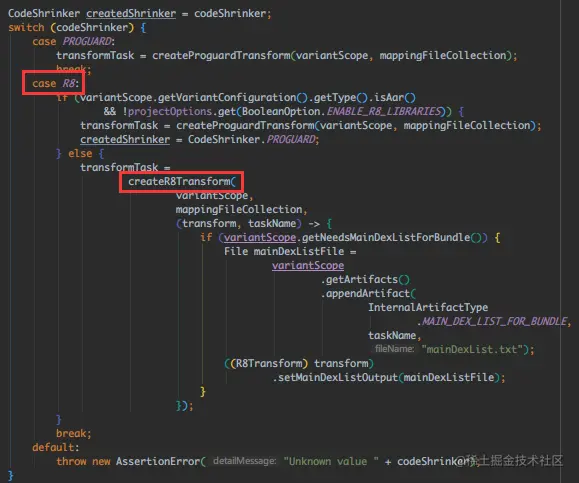Screen dimensions: 579x483
Task: Click the 'switch' keyword
Action: [26, 28]
